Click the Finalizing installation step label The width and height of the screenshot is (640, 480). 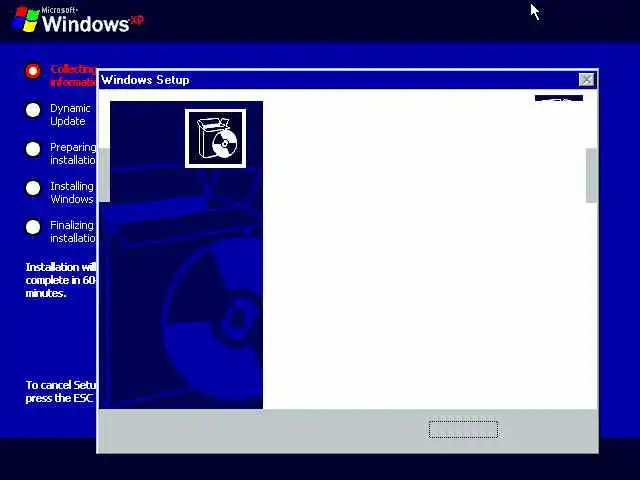tap(73, 231)
